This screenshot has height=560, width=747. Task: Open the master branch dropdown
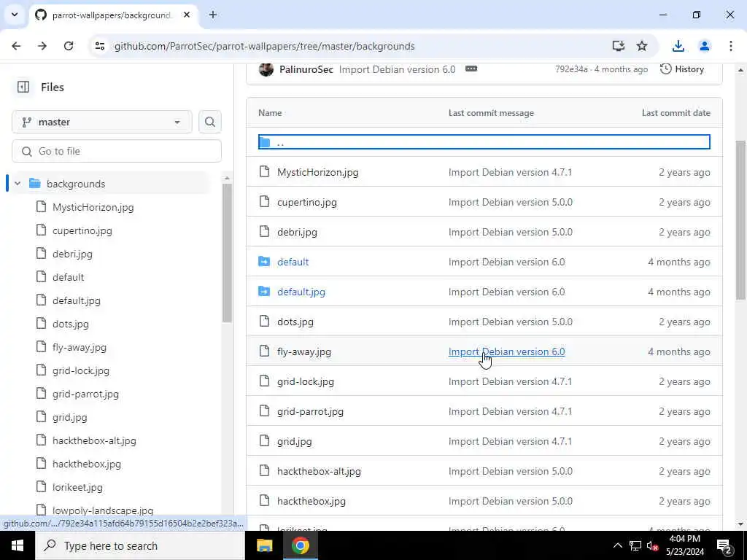tap(102, 122)
